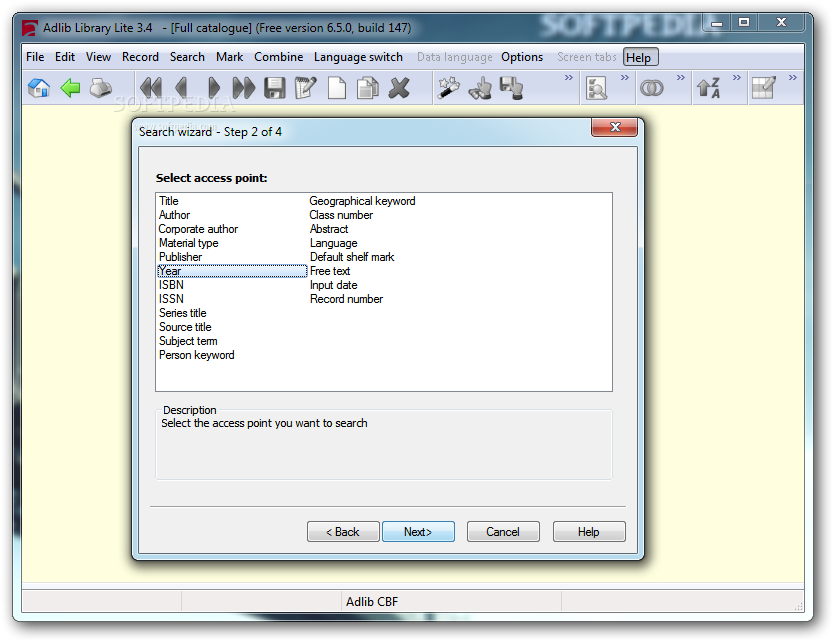
Task: Select Record number access point
Action: [346, 299]
